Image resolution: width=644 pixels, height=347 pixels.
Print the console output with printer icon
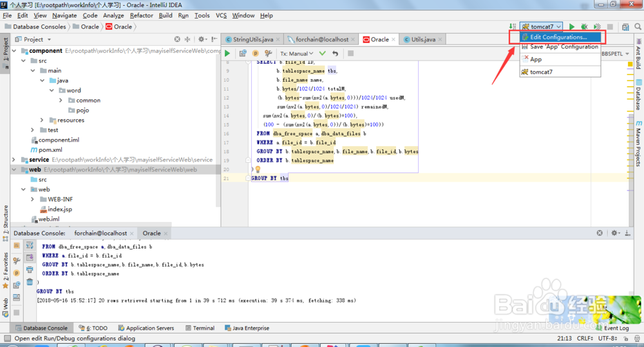click(30, 270)
